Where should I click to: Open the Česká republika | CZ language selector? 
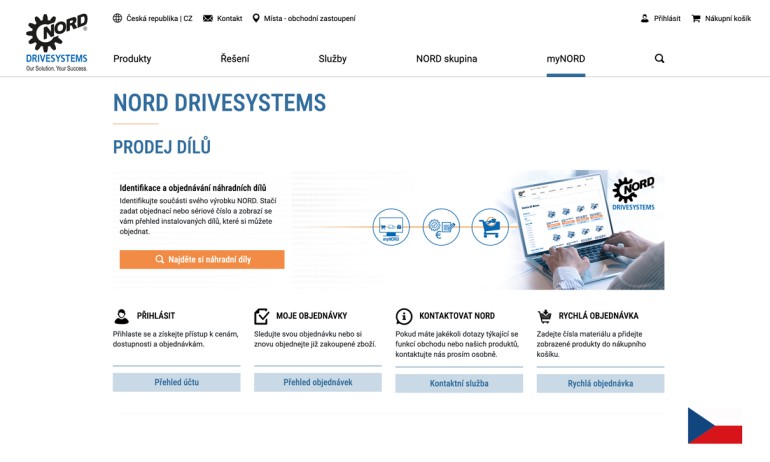tap(152, 18)
